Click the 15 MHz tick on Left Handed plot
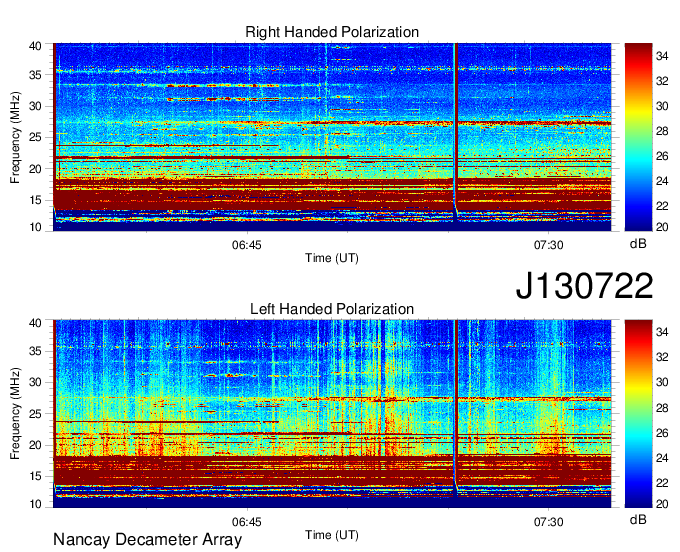This screenshot has width=680, height=552. click(x=35, y=477)
